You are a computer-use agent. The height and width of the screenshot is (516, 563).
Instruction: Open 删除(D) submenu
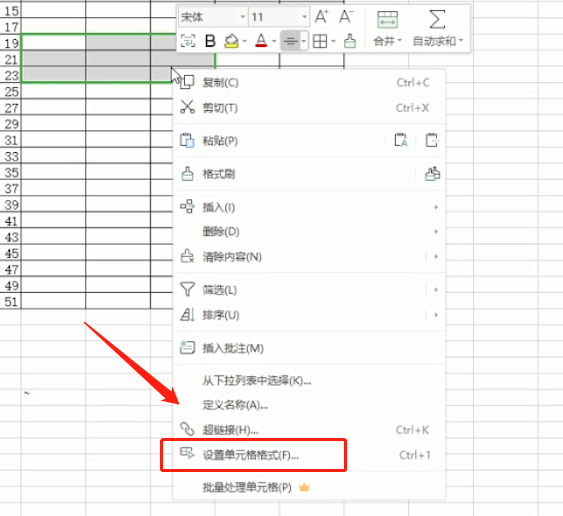[x=309, y=232]
